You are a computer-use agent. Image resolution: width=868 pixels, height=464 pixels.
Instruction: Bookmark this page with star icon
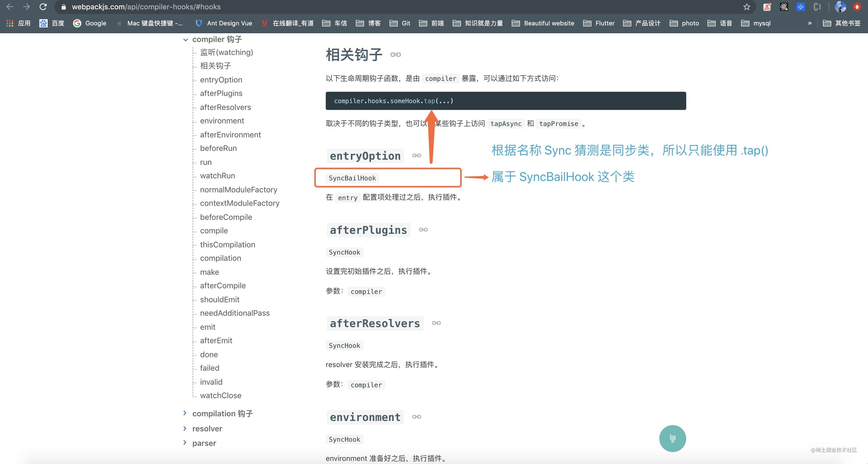[747, 7]
